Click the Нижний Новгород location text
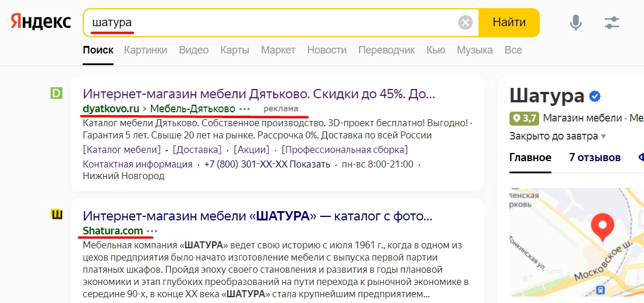The height and width of the screenshot is (303, 644). coord(123,176)
